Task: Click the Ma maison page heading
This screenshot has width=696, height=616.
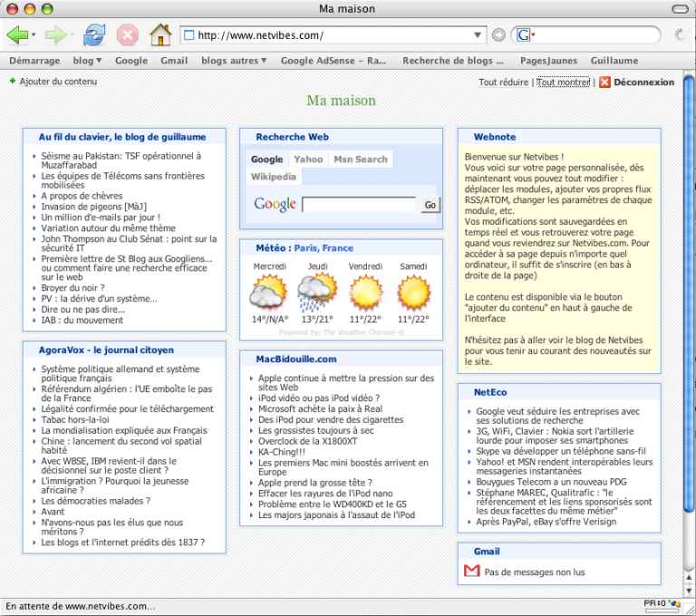Action: point(341,101)
